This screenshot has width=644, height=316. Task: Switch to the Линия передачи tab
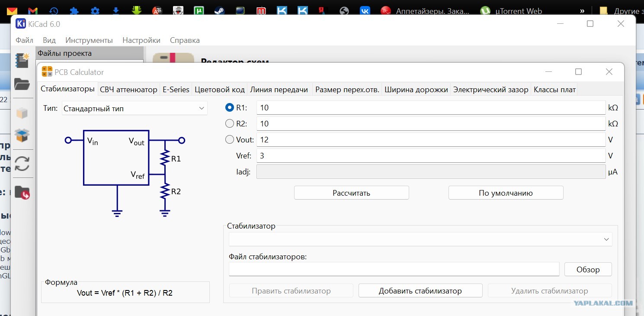[279, 90]
